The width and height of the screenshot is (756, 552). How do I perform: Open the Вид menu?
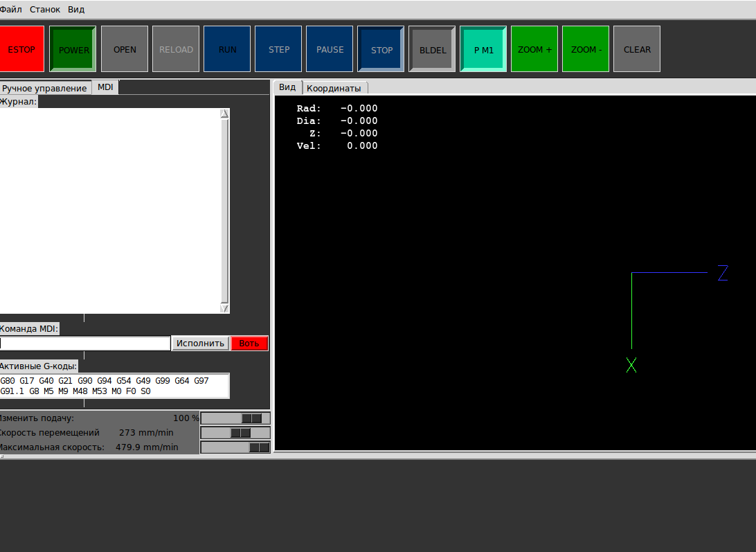(76, 9)
